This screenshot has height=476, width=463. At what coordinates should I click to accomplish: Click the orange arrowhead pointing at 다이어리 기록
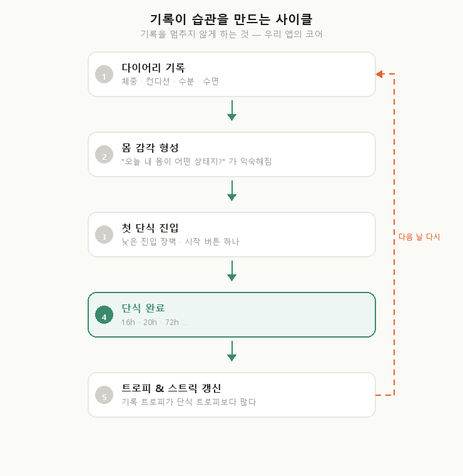[x=379, y=74]
